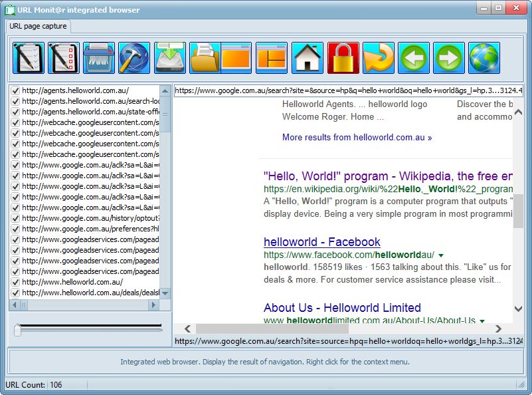Click the green arrow disk drive save icon
This screenshot has width=532, height=395.
point(170,58)
